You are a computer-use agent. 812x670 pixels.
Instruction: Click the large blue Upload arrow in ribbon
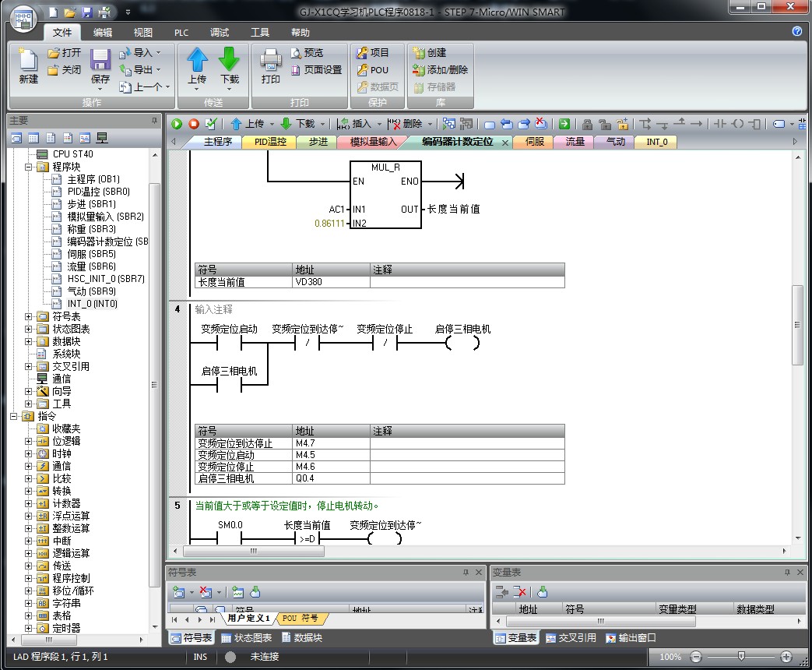(x=197, y=59)
